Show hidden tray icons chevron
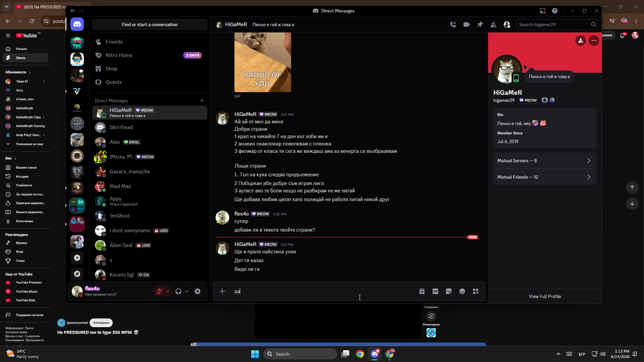Screen dimensions: 644x362 558,354
